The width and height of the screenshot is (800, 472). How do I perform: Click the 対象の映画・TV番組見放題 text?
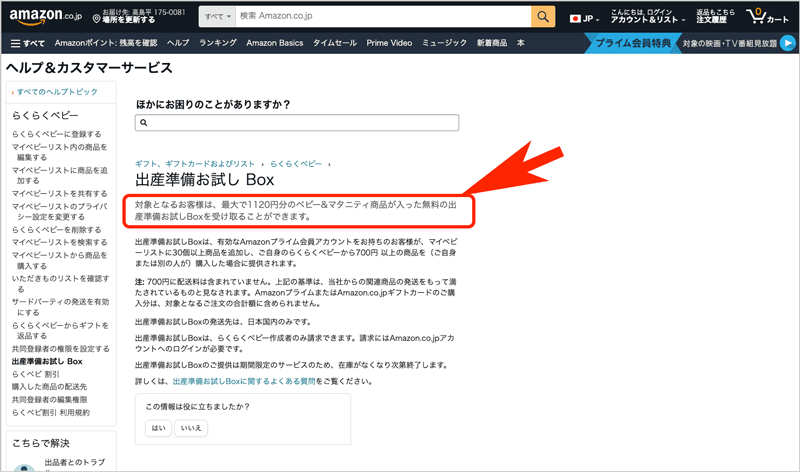730,43
